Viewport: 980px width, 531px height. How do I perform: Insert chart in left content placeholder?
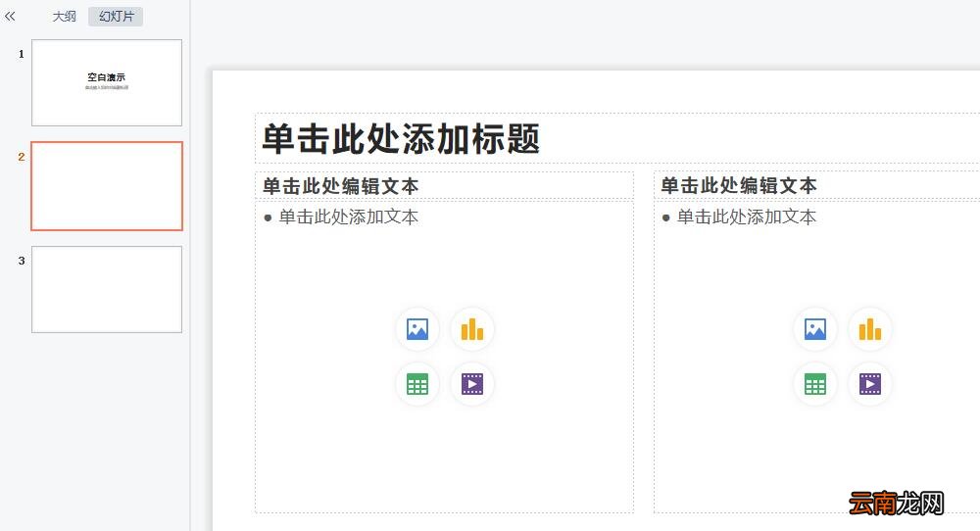[x=472, y=329]
